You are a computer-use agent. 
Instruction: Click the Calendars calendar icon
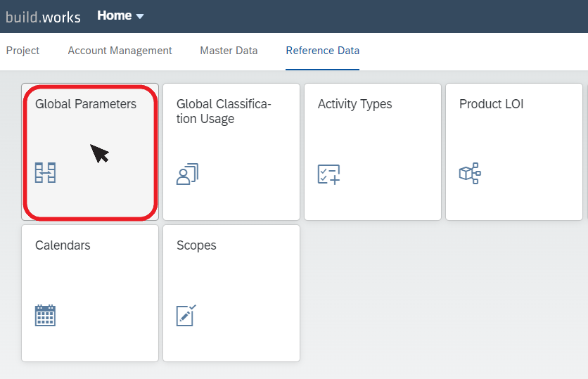pyautogui.click(x=46, y=315)
